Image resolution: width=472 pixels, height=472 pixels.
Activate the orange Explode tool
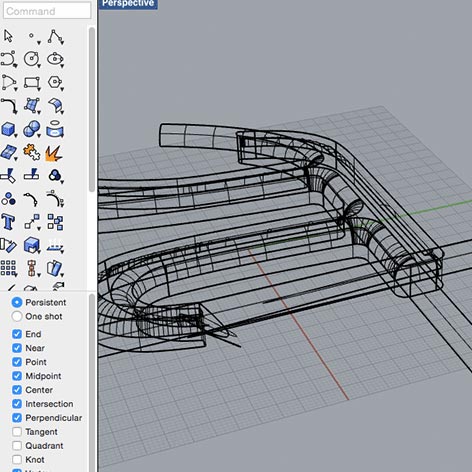54,153
